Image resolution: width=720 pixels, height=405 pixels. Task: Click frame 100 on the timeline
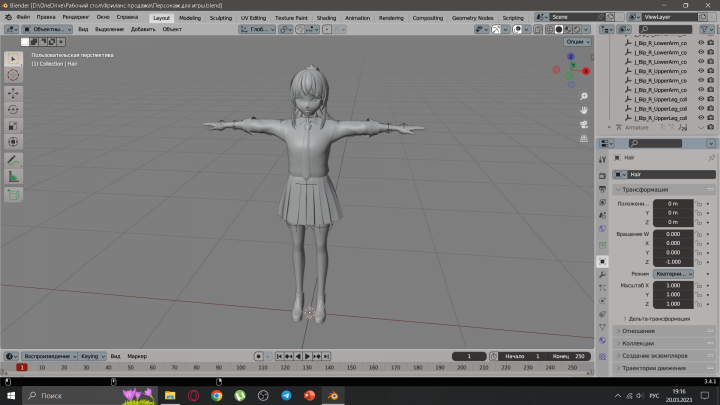(241, 367)
